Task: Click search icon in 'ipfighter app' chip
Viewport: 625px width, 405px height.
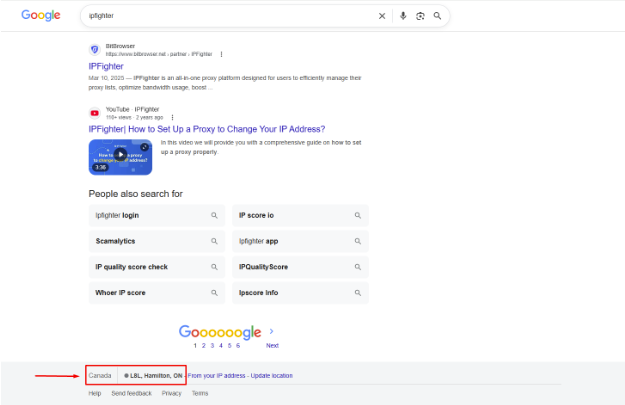Action: [x=358, y=241]
